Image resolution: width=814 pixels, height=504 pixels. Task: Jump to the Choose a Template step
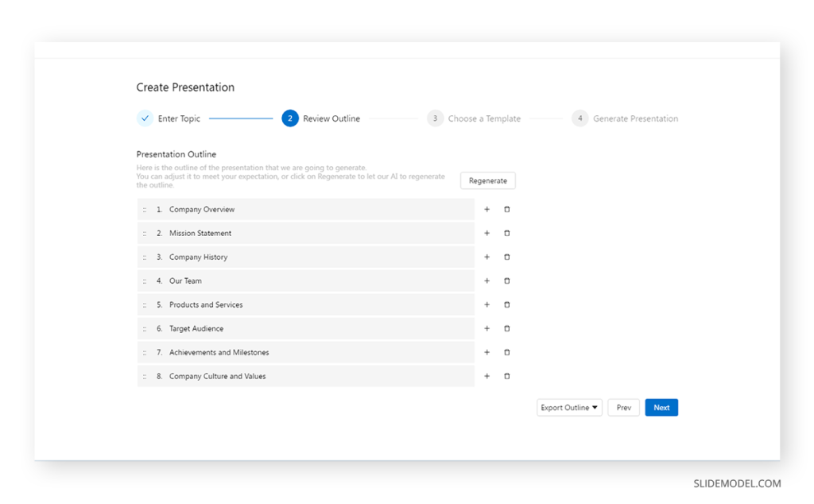click(436, 118)
